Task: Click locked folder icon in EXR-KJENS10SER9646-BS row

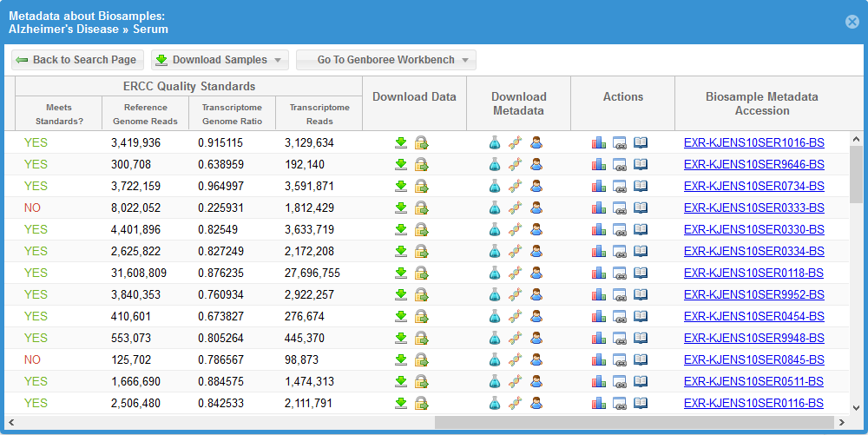Action: tap(421, 164)
